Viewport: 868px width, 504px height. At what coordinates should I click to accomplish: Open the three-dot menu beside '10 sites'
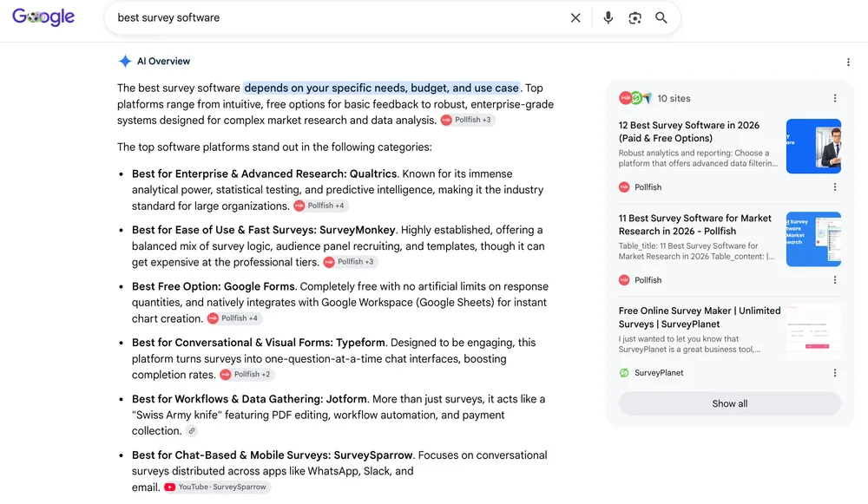835,99
